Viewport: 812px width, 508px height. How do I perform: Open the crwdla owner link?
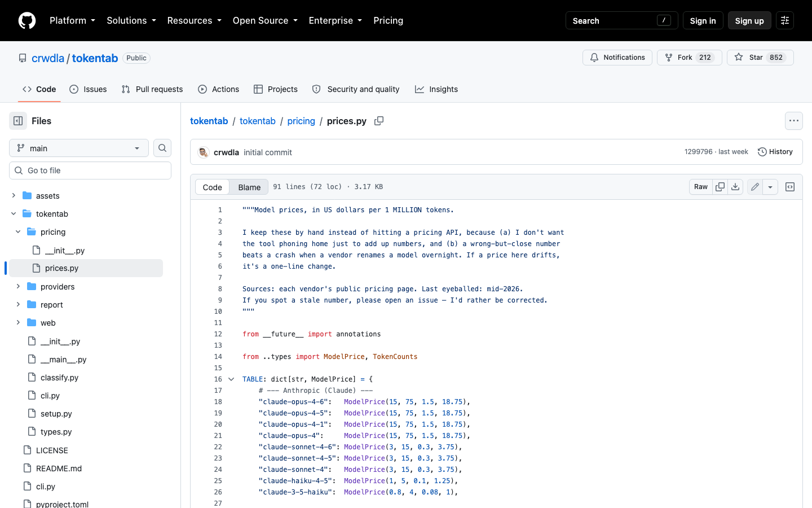point(48,58)
